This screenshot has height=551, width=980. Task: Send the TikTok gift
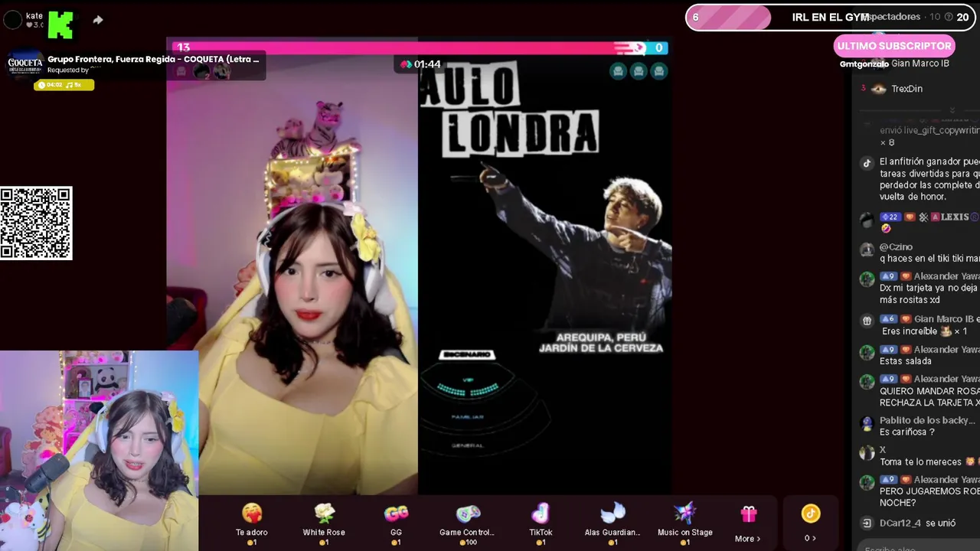[x=541, y=523]
